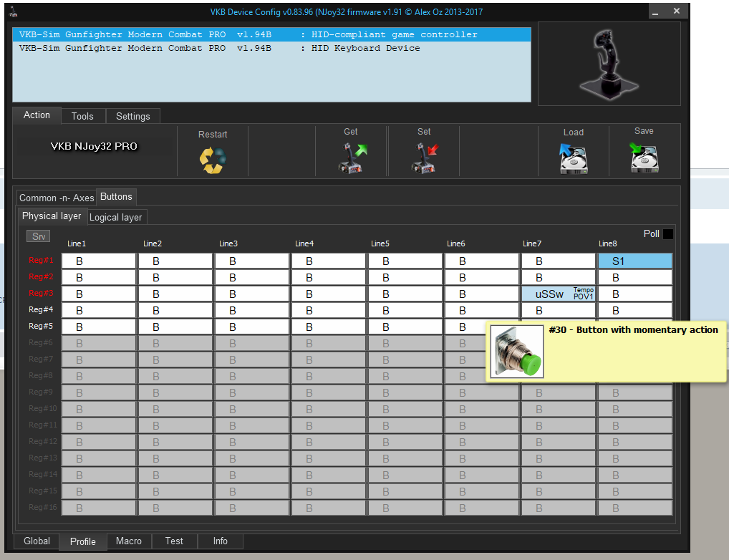Click the Line1 column header

pos(77,243)
